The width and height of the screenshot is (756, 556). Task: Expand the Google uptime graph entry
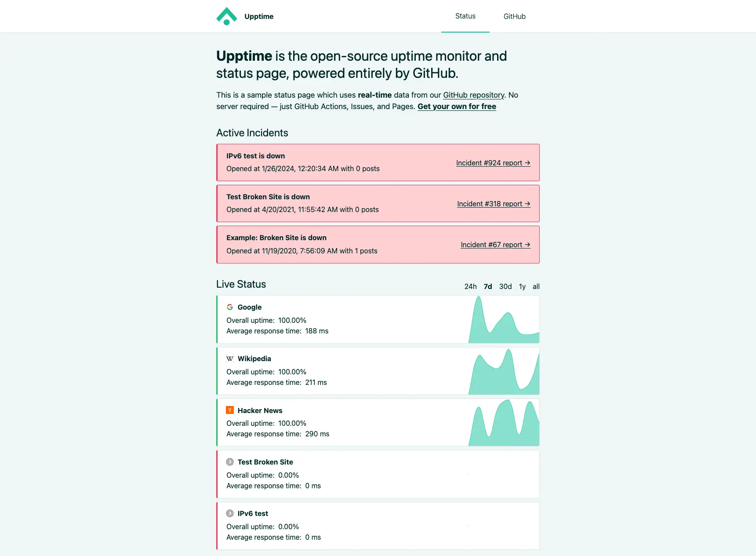coord(378,319)
